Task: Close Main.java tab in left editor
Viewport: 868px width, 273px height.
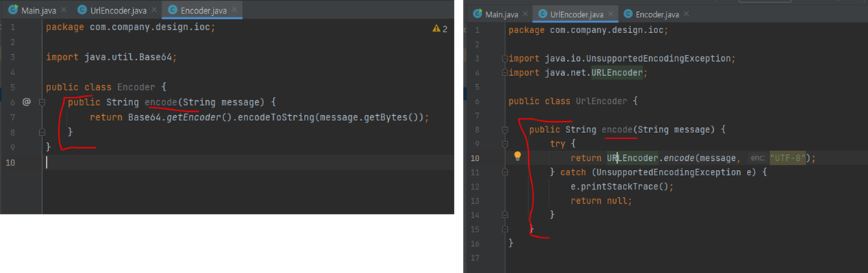Action: point(63,10)
